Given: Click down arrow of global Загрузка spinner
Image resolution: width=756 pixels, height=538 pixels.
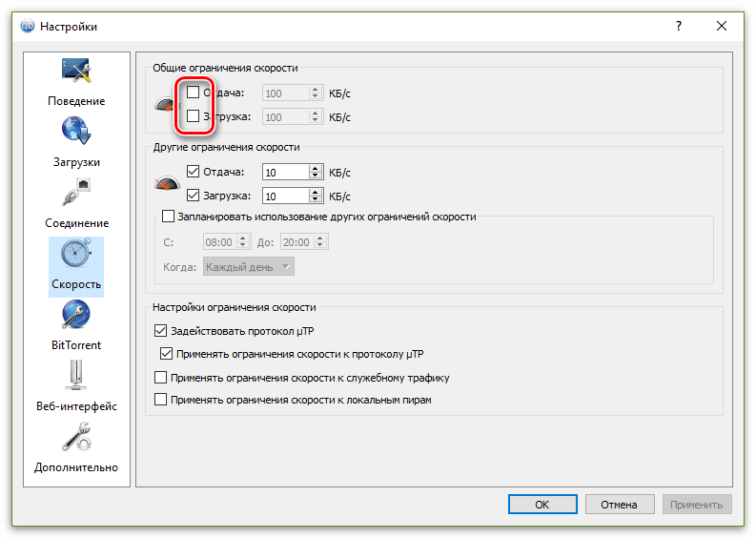Looking at the screenshot, I should (316, 120).
